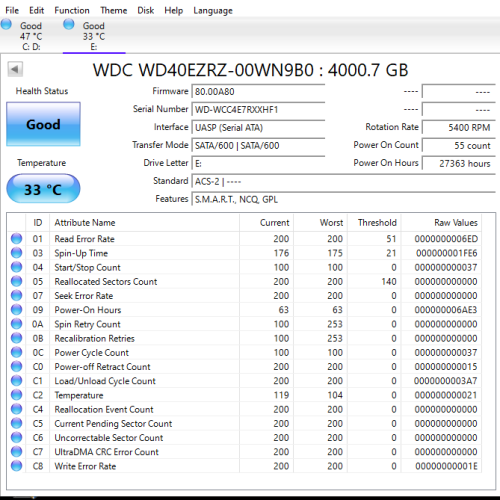The height and width of the screenshot is (500, 500).
Task: Click the Features field S.M.A.R.T., NCQ, GPL
Action: [343, 199]
